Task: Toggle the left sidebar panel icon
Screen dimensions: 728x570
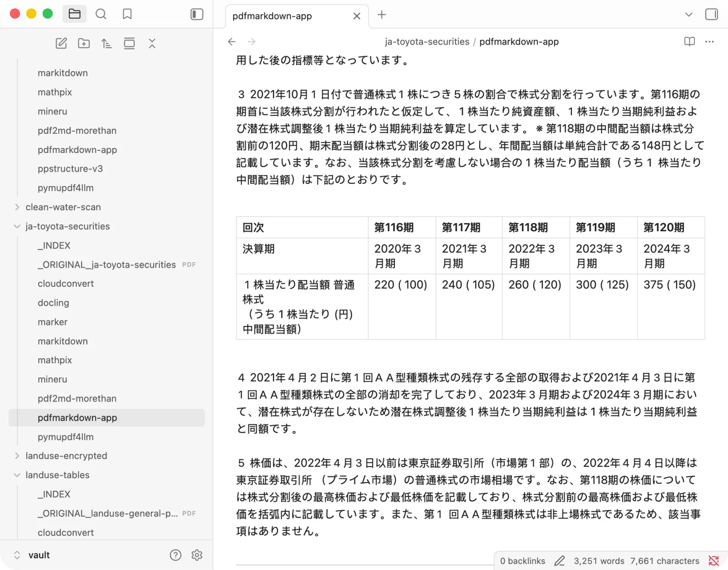Action: point(197,14)
